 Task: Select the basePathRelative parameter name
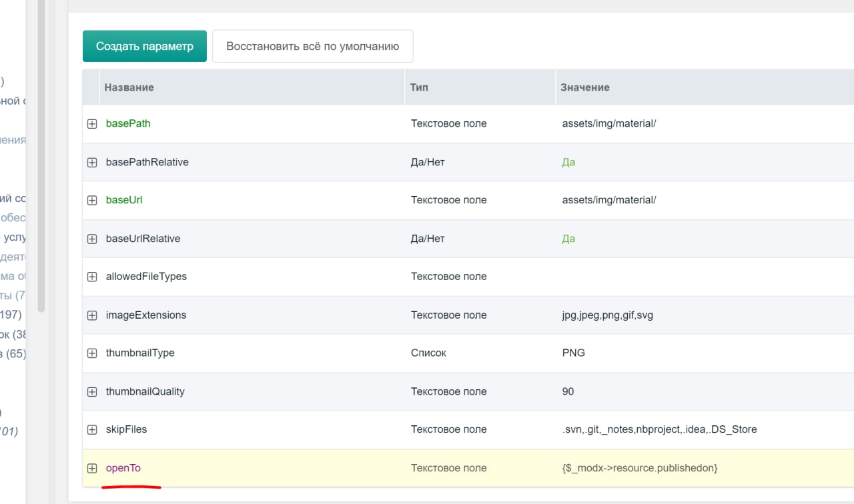click(x=147, y=162)
